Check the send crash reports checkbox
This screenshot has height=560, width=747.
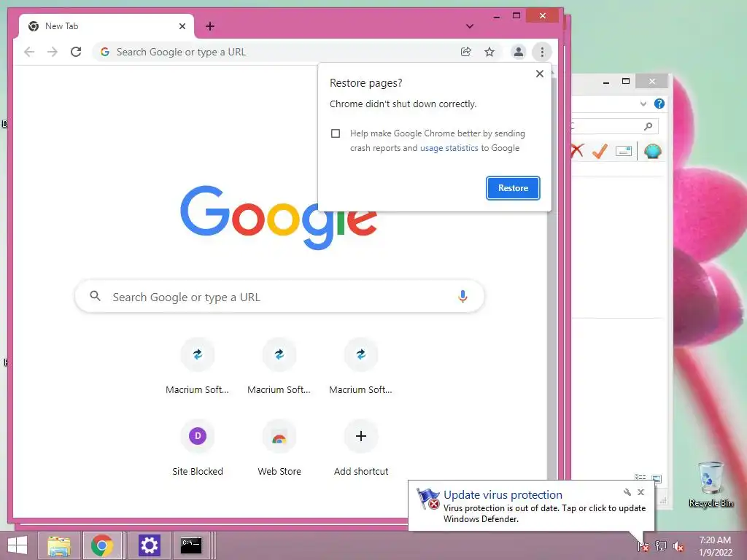(x=336, y=133)
